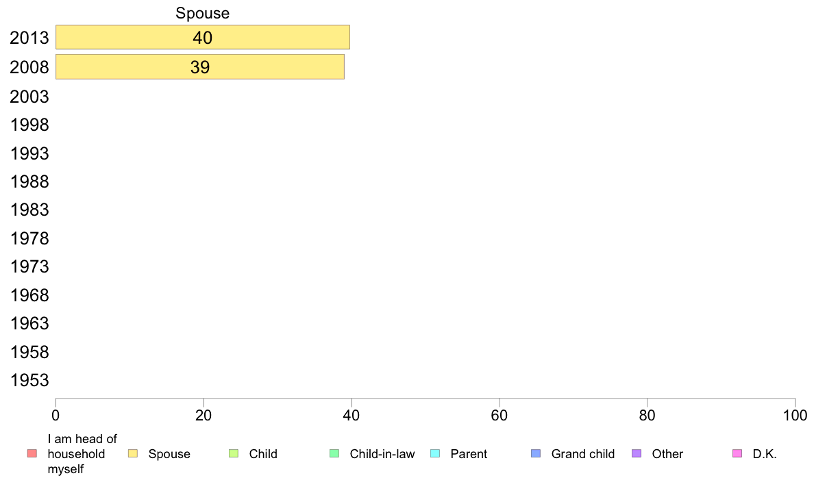Click the purple Other legend swatch
Image resolution: width=814 pixels, height=504 pixels.
point(637,453)
